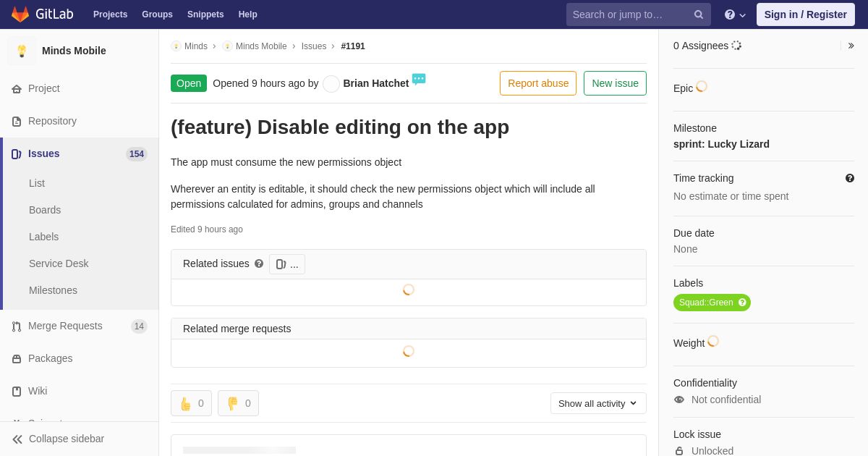Expand Show all activity dropdown

pos(597,403)
